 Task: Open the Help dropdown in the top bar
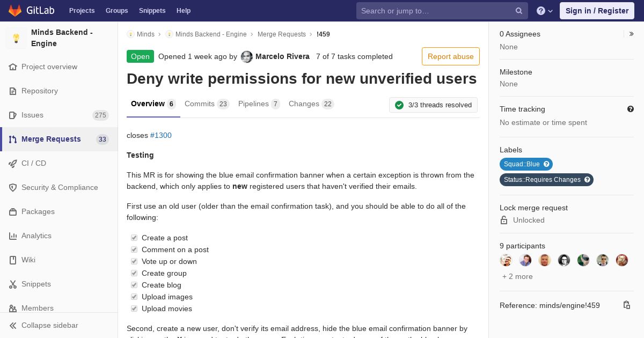coord(545,11)
